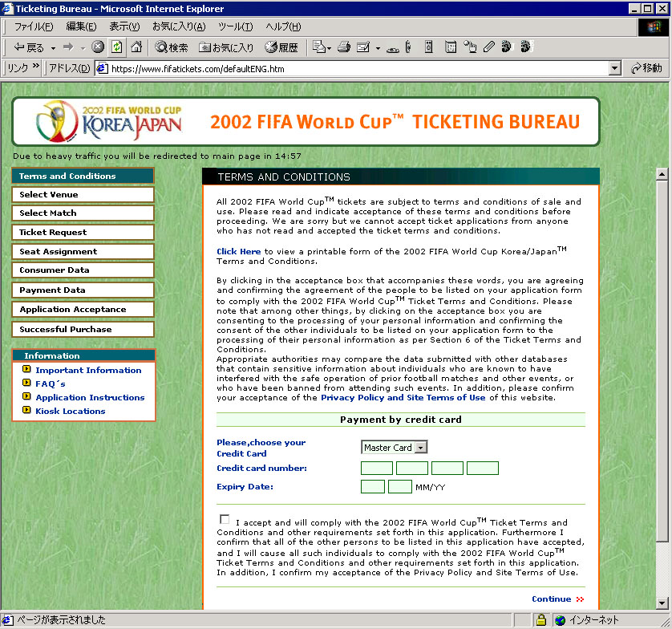Open the forward button history arrow
This screenshot has height=629, width=672.
[x=83, y=48]
